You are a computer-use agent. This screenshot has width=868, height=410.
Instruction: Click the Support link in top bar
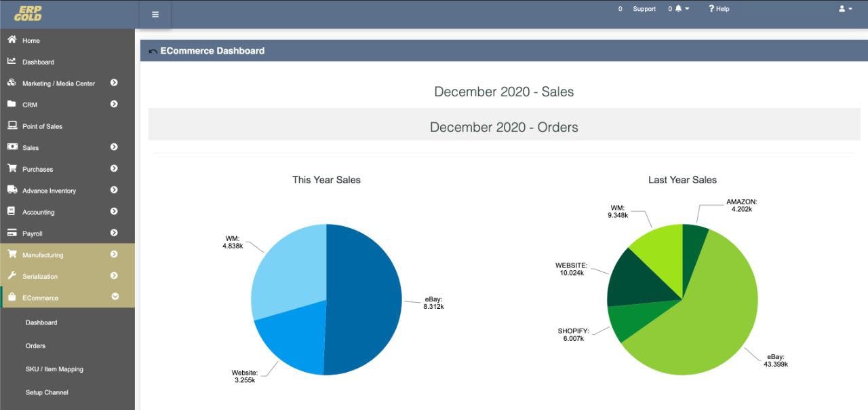644,9
